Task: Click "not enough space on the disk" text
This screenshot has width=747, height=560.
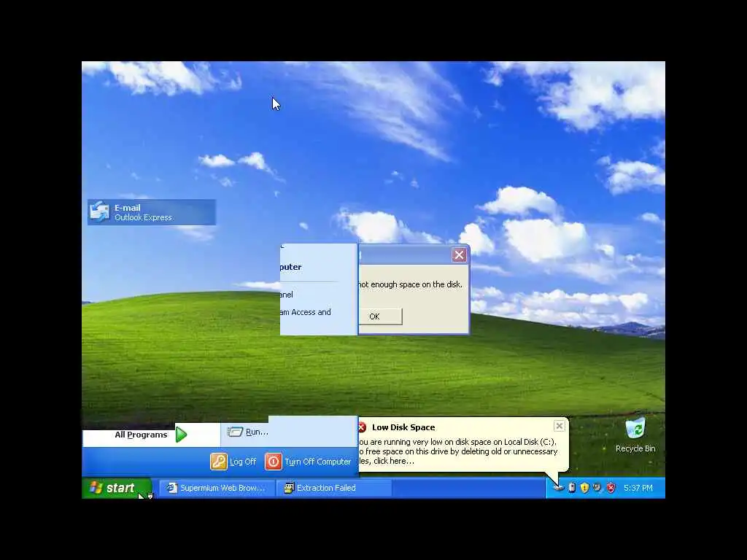Action: [410, 284]
